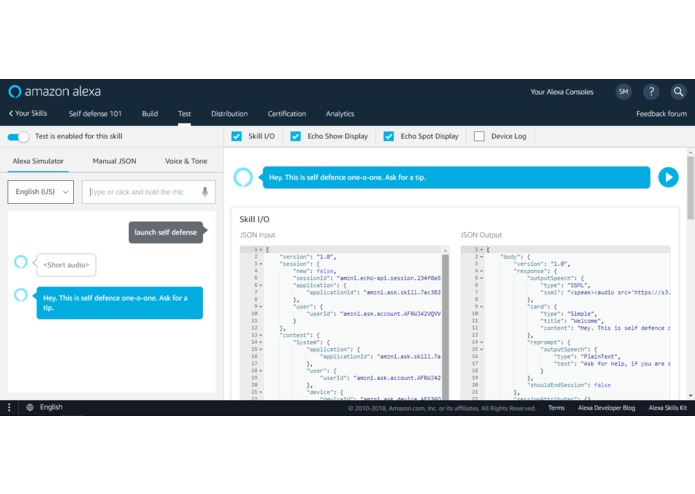Click the Alexa ring next to Short audio
The width and height of the screenshot is (695, 494).
click(x=21, y=262)
